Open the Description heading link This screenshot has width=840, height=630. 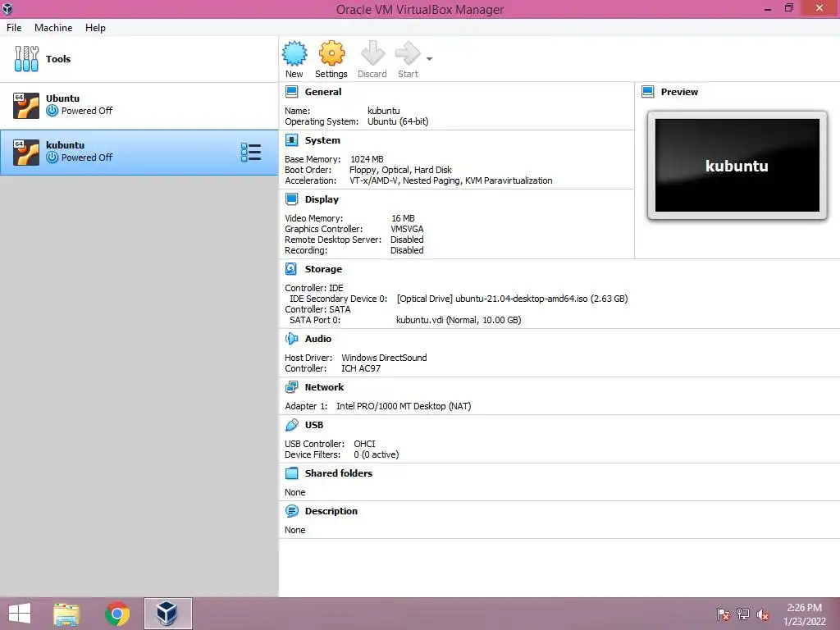point(331,511)
